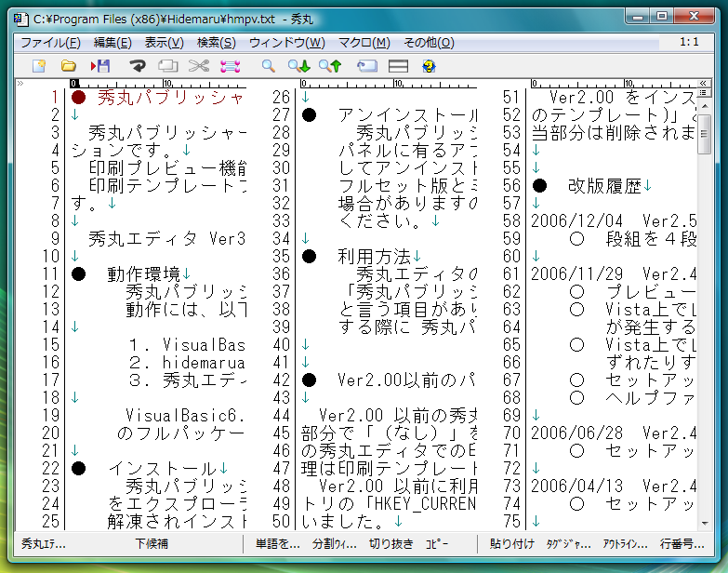Click the 段組を4段 item on line 59
The image size is (728, 573).
[651, 239]
